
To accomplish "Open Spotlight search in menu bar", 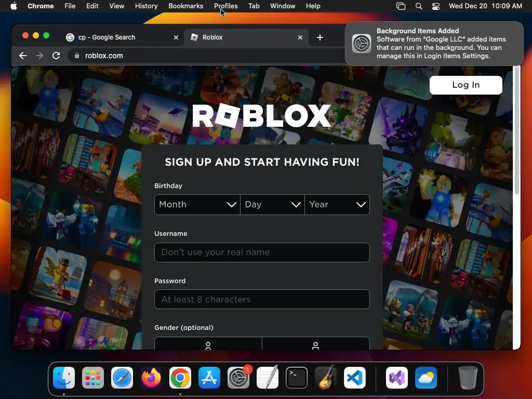I will pyautogui.click(x=419, y=6).
